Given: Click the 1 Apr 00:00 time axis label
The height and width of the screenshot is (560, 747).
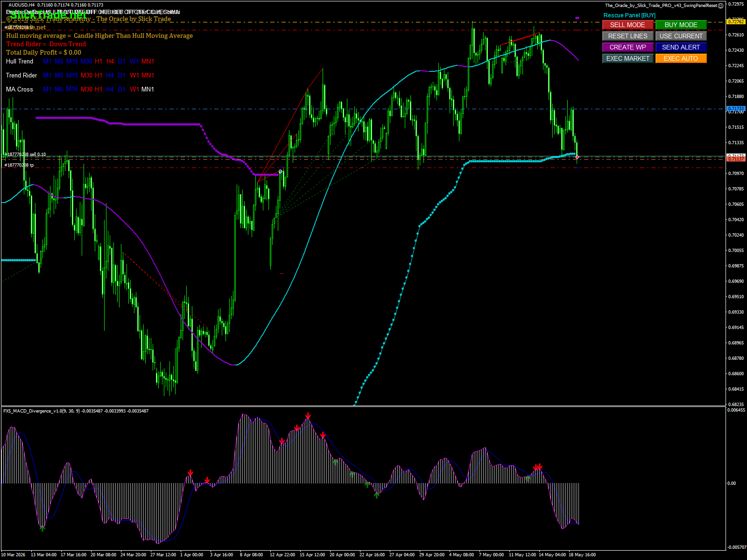Looking at the screenshot, I should [x=191, y=555].
